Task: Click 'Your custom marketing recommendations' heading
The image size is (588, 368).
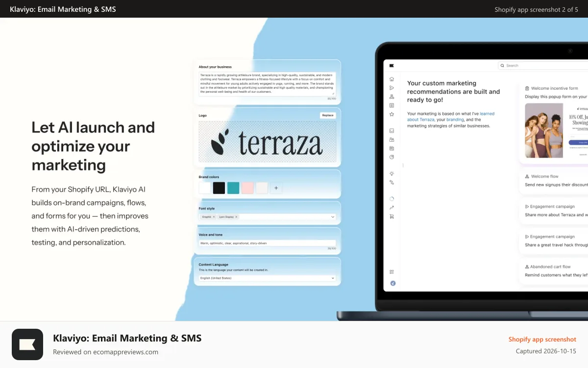Action: click(x=454, y=91)
